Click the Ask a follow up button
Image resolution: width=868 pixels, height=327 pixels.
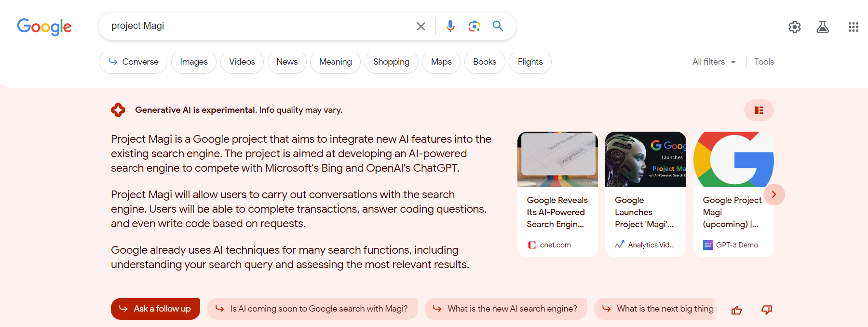(155, 309)
